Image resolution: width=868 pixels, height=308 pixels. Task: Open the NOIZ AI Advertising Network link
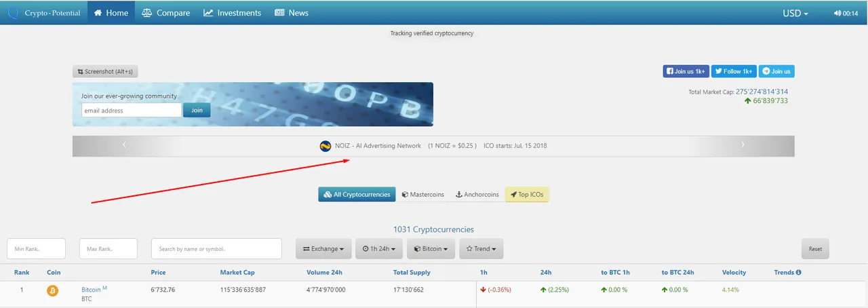point(378,146)
